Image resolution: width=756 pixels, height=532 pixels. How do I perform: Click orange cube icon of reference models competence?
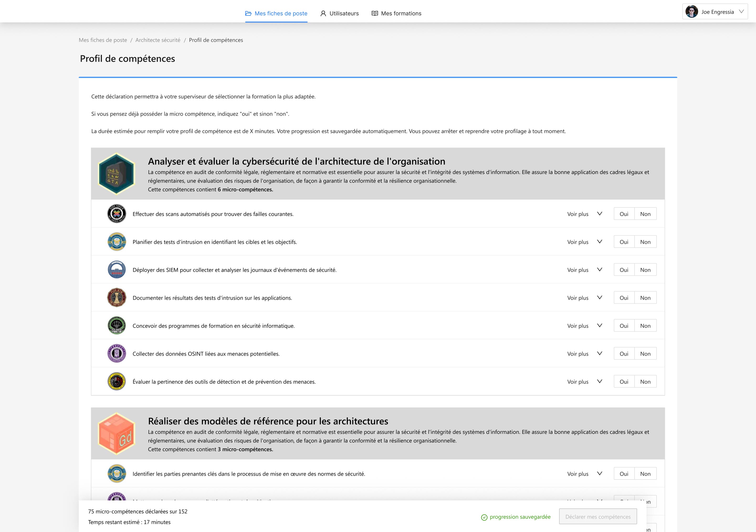tap(117, 434)
